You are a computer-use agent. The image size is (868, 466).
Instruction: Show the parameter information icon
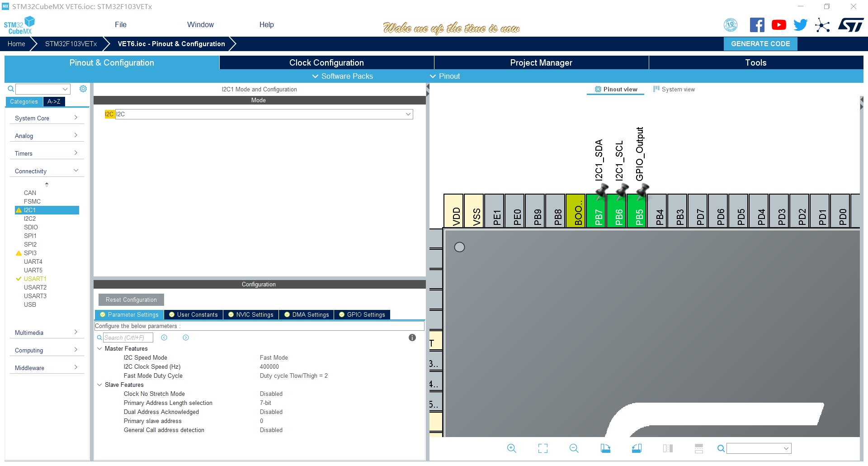coord(412,338)
